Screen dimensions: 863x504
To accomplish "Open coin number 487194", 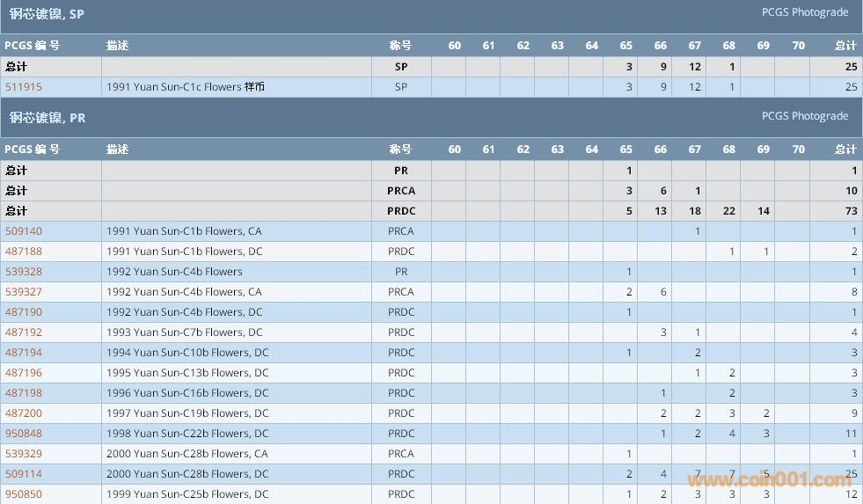I will click(24, 353).
